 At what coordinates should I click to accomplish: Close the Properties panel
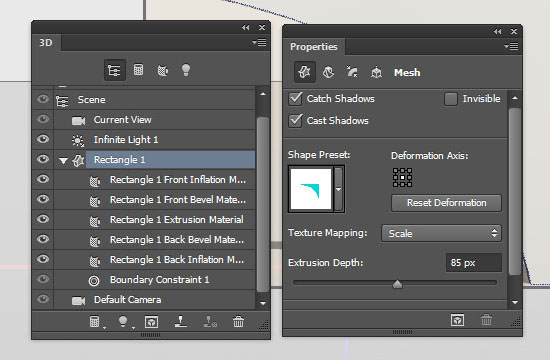point(514,32)
